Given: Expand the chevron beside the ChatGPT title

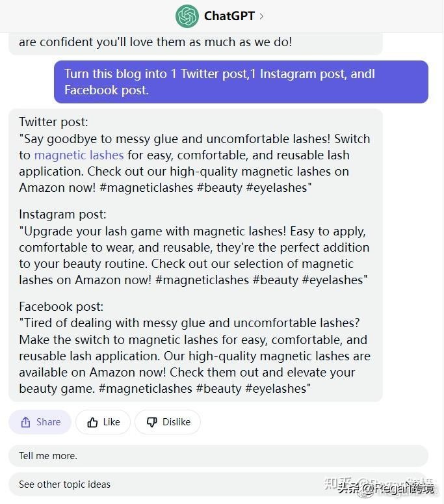Looking at the screenshot, I should point(261,16).
